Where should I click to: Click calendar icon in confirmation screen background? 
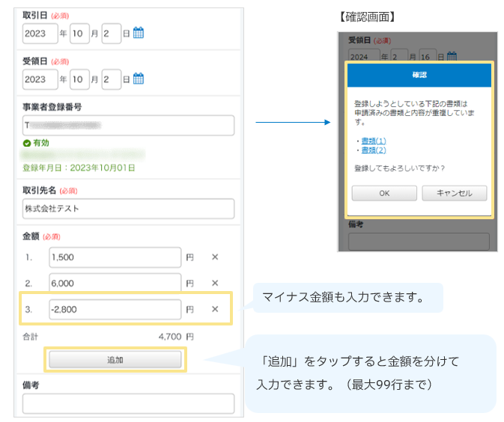click(x=452, y=56)
